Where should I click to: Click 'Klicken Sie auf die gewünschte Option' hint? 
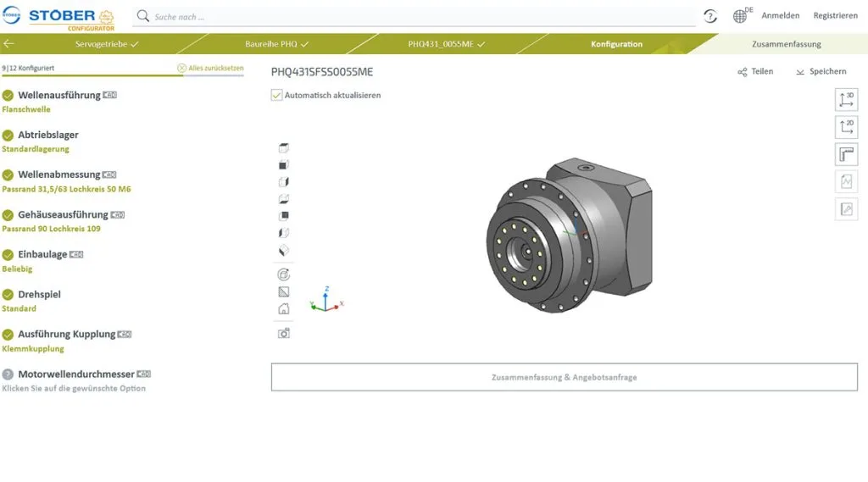[74, 389]
